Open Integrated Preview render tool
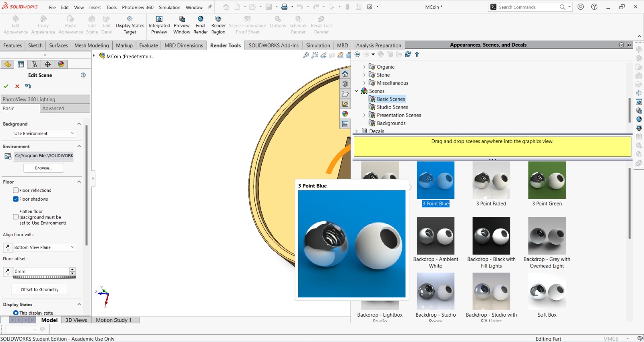Viewport: 644px width, 342px height. 159,25
